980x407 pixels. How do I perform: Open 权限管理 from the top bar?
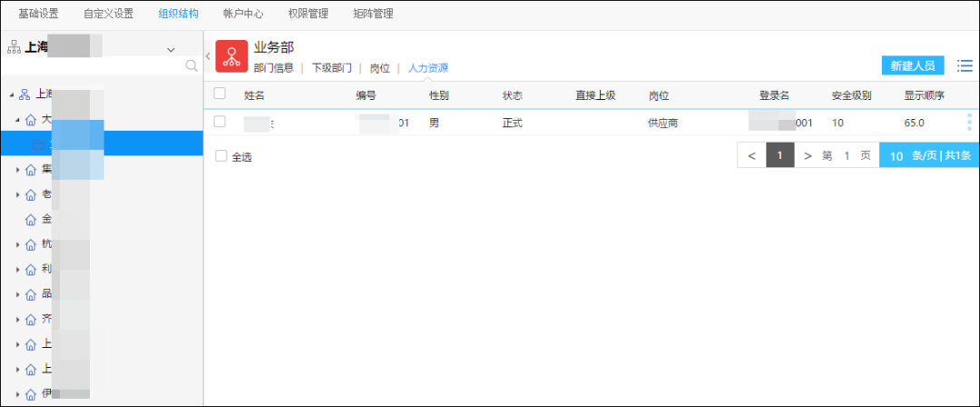pyautogui.click(x=309, y=14)
